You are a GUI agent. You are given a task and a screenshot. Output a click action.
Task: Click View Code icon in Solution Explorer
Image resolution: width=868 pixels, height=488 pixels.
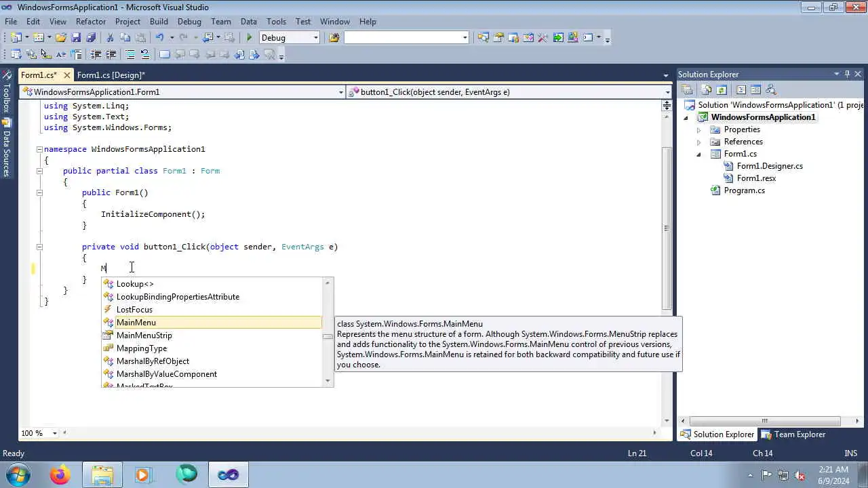coord(741,90)
